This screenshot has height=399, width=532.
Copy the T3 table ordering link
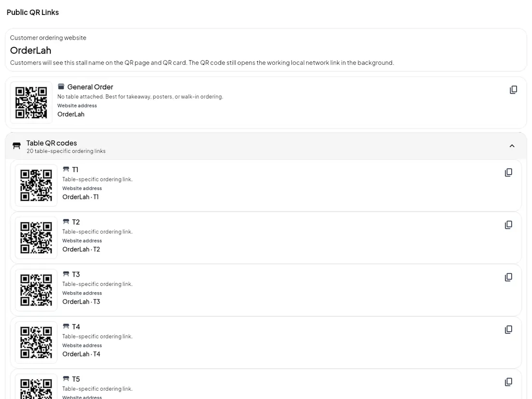pos(508,277)
